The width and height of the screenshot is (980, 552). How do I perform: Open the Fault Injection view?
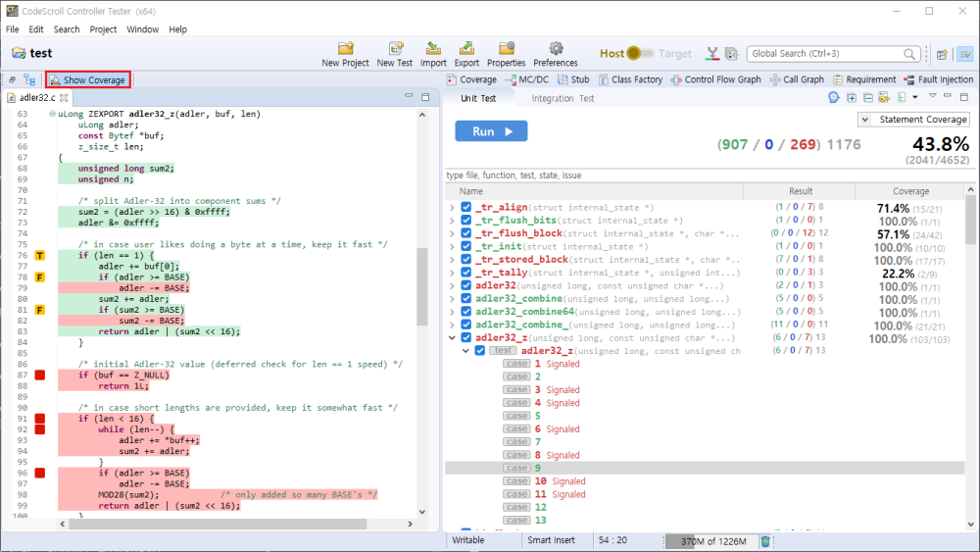(x=939, y=79)
